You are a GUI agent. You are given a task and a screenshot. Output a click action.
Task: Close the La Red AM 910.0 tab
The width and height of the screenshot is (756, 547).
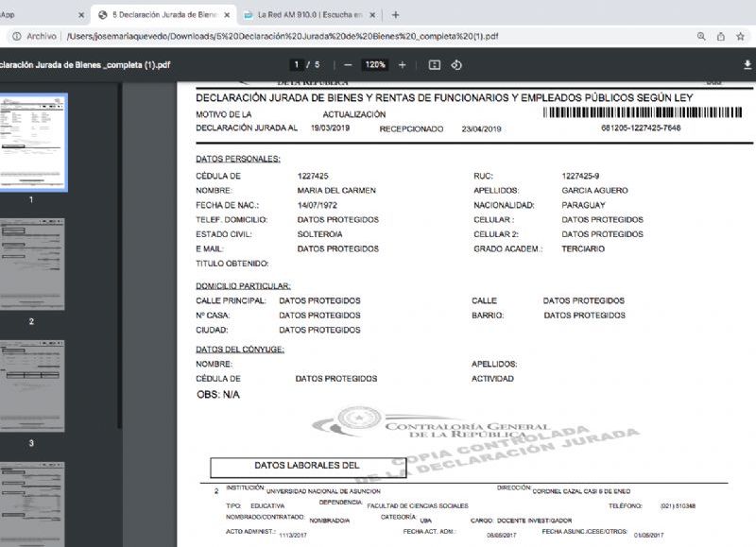372,15
